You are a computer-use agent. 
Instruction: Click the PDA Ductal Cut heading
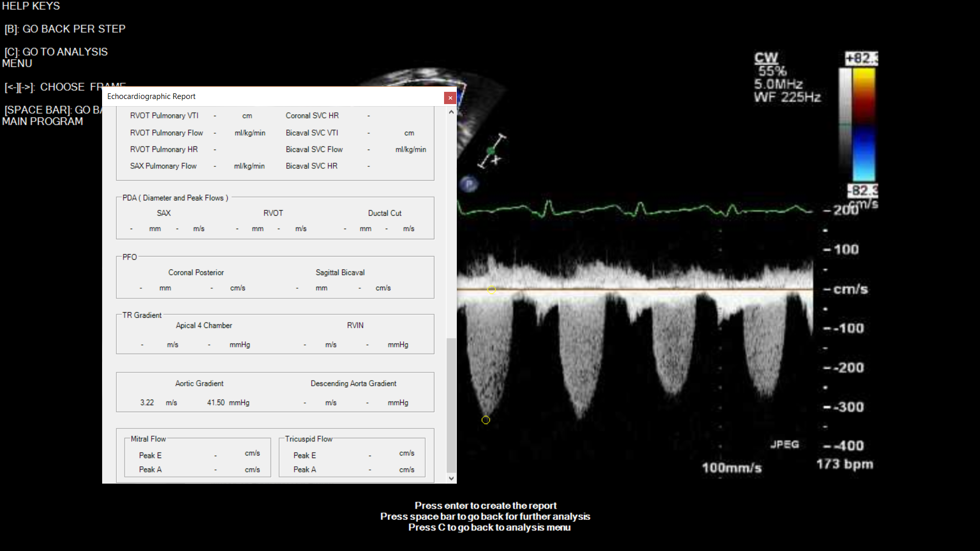point(385,213)
